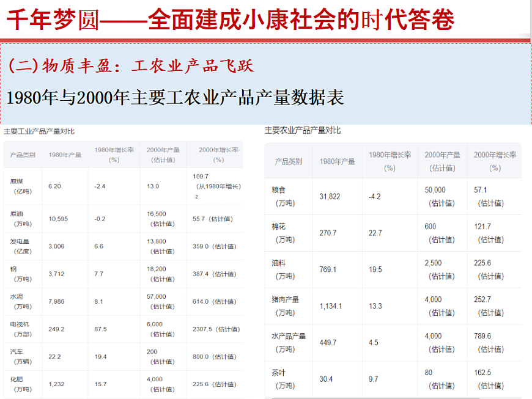The width and height of the screenshot is (532, 399).
Task: Select the 50,000 grain estimate
Action: (435, 190)
